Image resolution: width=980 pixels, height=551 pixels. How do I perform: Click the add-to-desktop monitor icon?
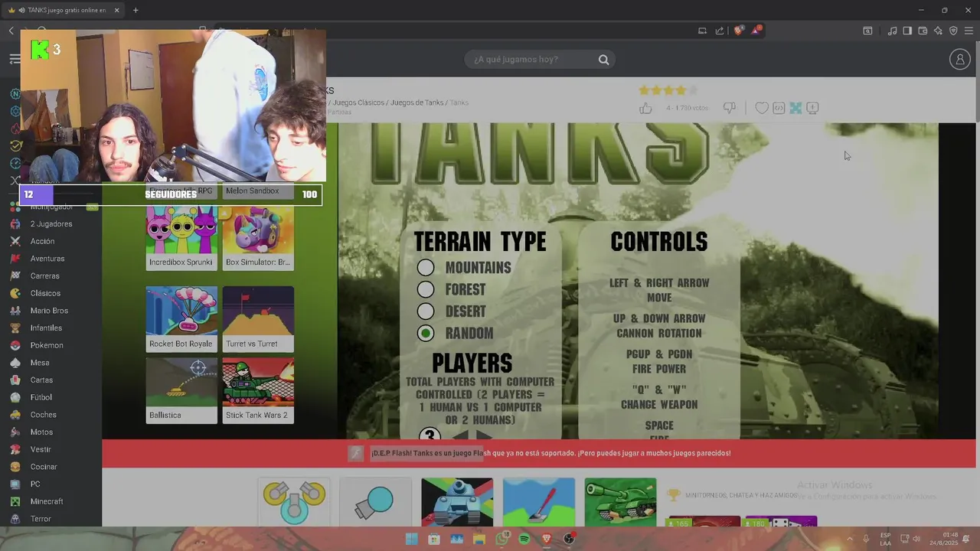pyautogui.click(x=813, y=108)
